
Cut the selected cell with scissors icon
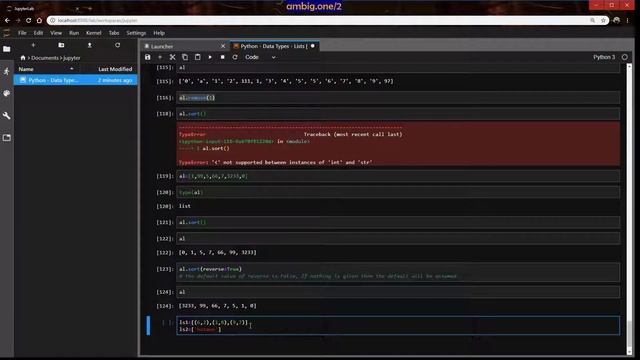coord(172,57)
